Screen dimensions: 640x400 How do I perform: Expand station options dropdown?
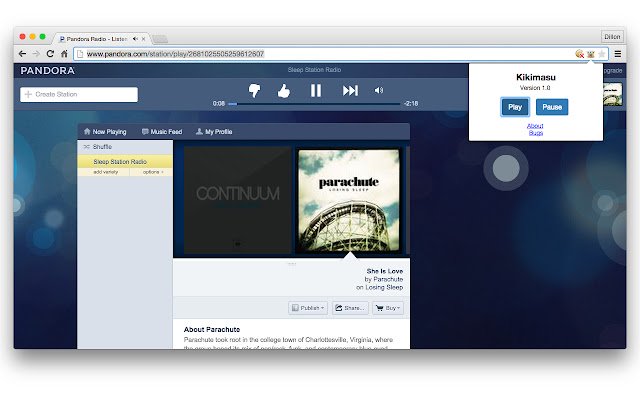point(153,172)
